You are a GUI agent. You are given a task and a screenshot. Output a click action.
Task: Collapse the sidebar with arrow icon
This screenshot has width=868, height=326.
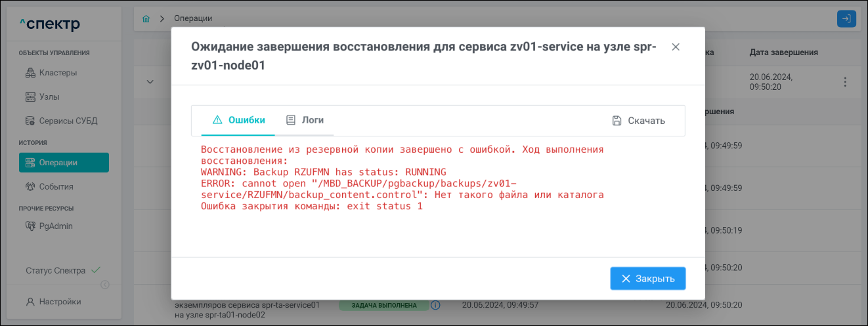(x=104, y=285)
